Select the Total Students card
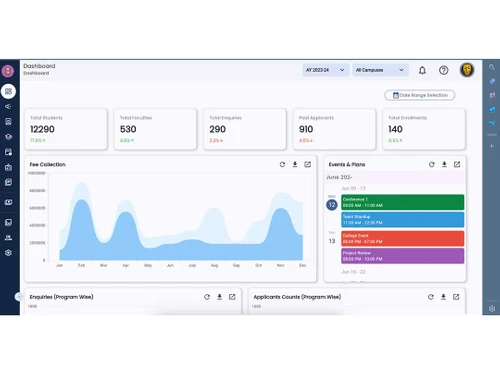The width and height of the screenshot is (500, 375). tap(66, 129)
